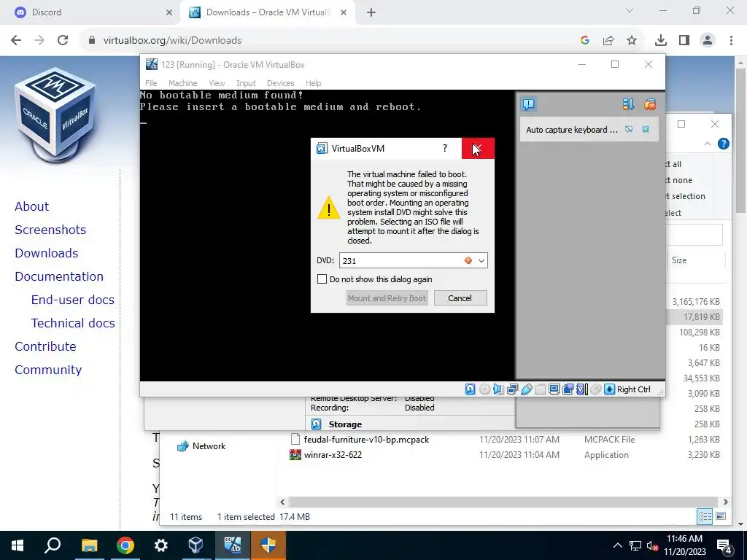Click the keyboard capture arrow icon
This screenshot has height=560, width=747.
pos(609,389)
